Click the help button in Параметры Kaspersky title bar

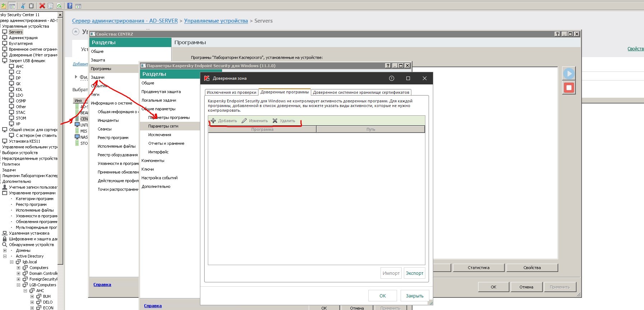(388, 66)
